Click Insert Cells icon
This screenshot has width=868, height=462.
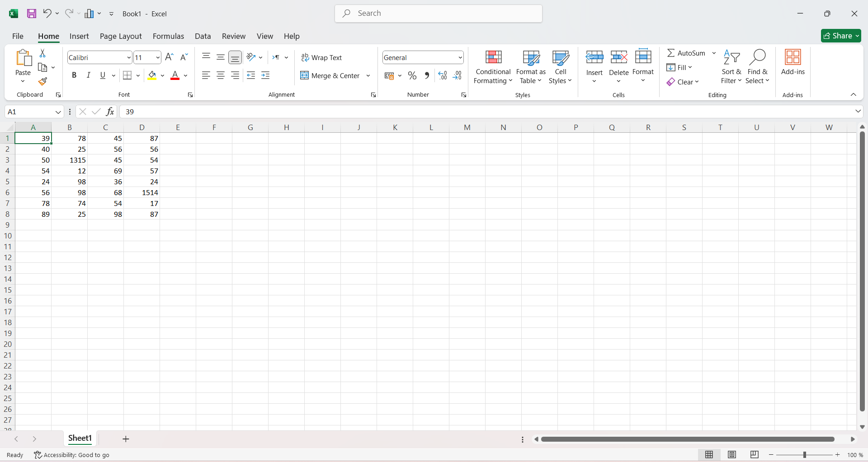click(594, 57)
